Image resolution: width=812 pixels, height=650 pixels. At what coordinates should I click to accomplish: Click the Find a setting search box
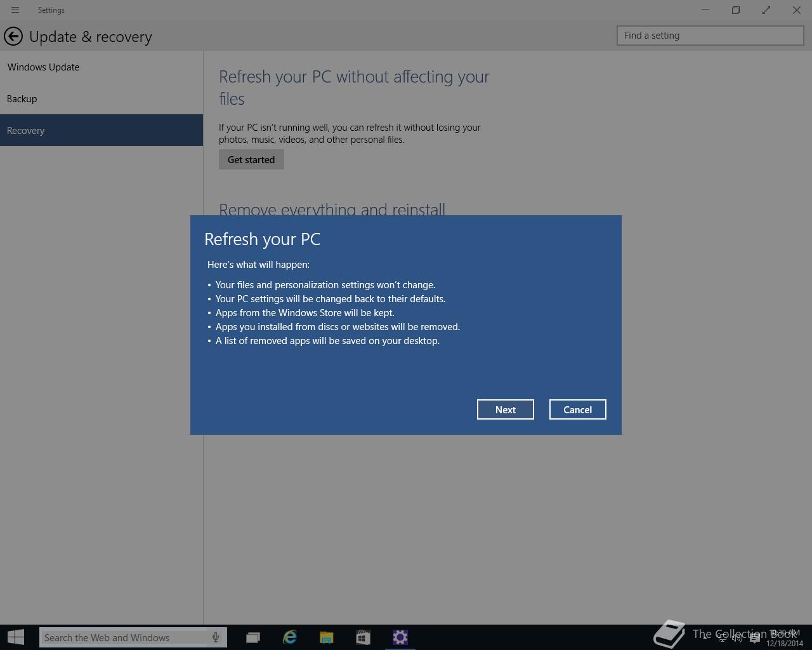(710, 36)
